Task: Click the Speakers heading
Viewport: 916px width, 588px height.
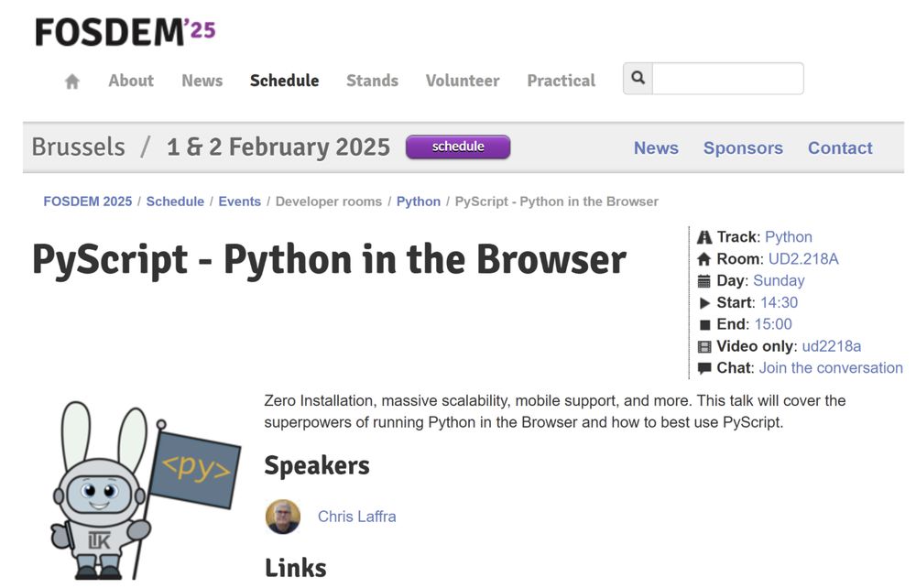Action: coord(317,465)
